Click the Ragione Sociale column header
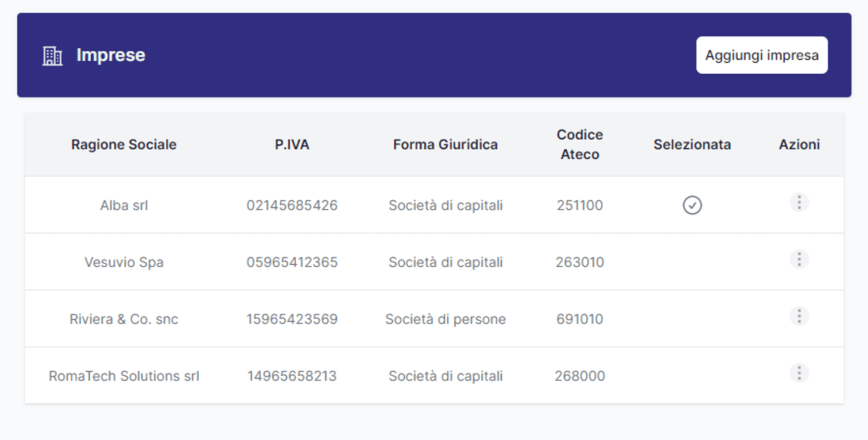Screen dimensions: 868x440 [x=124, y=144]
